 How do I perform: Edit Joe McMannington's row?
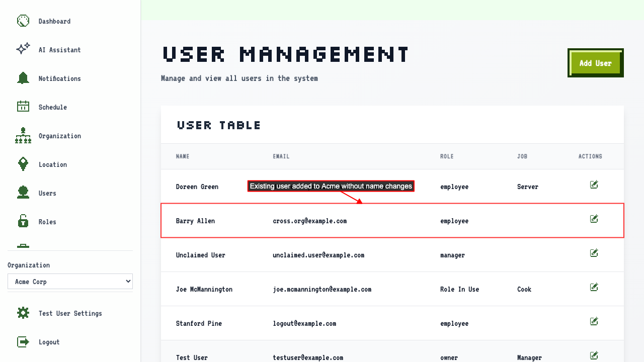pyautogui.click(x=594, y=287)
